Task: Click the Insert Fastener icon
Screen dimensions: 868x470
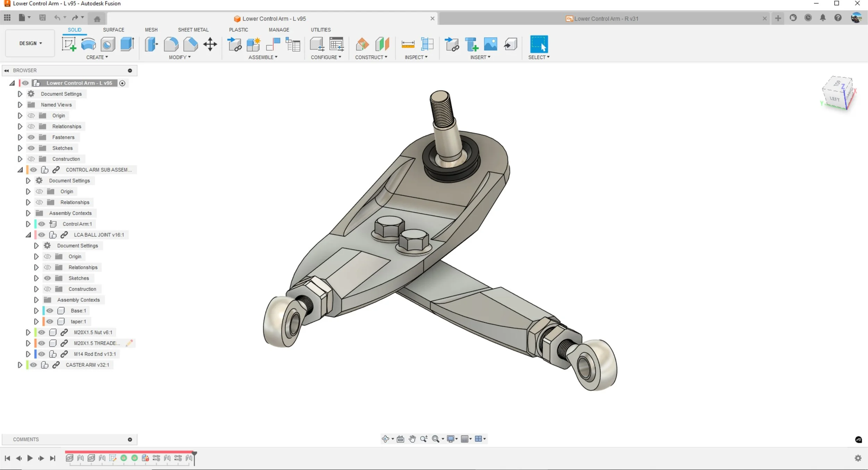Action: coord(471,44)
